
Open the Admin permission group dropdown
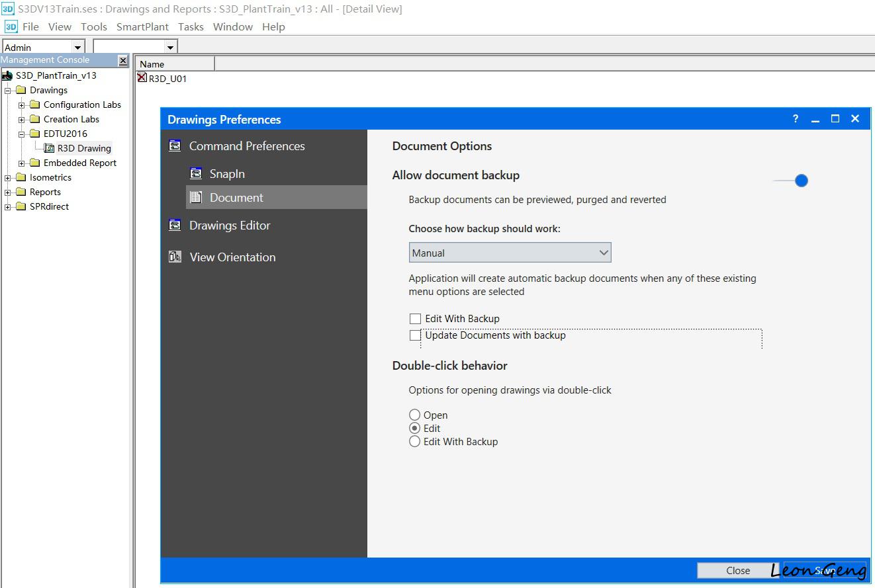(x=78, y=47)
